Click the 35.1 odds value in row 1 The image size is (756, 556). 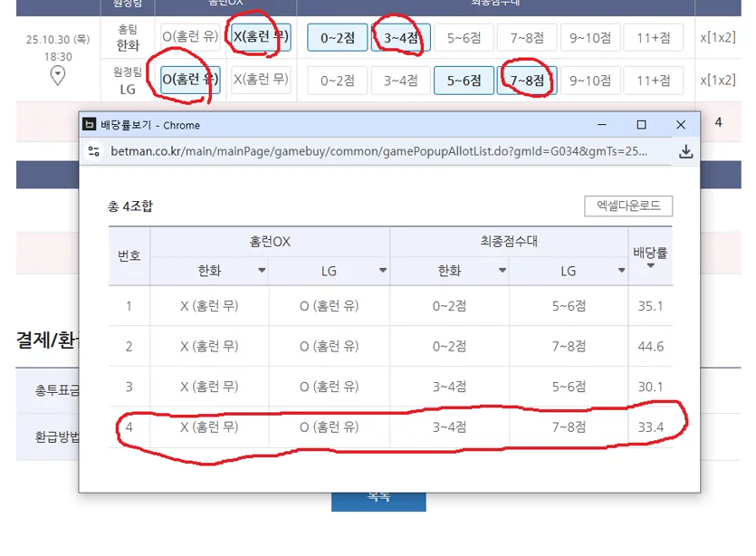coord(650,306)
